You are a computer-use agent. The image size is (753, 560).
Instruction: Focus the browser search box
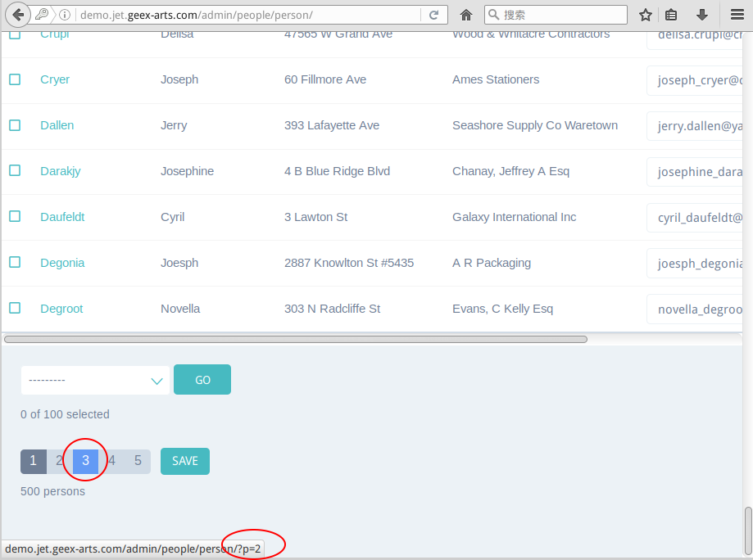[556, 15]
